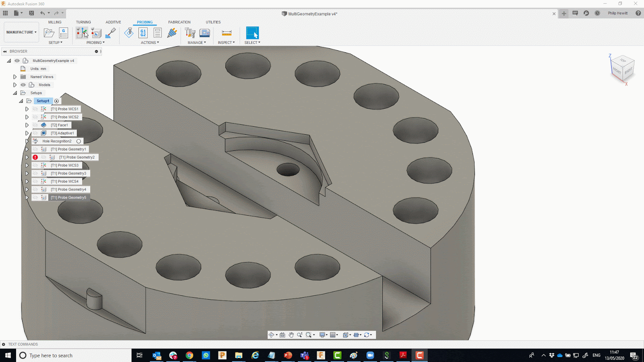Viewport: 644px width, 362px height.
Task: Open the Machine Library icon
Action: point(204,33)
